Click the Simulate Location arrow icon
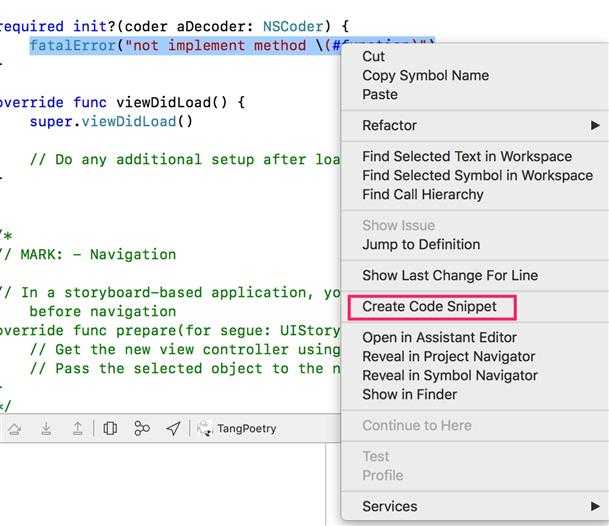 [173, 428]
